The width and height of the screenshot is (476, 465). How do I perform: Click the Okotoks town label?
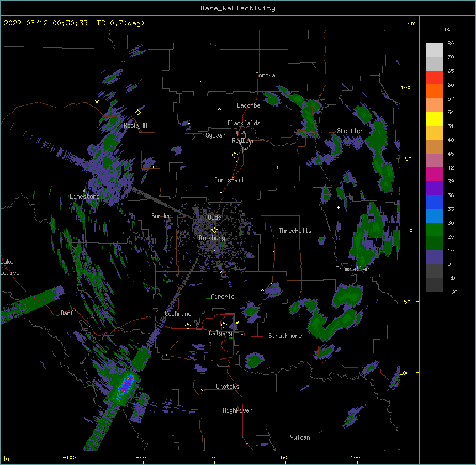[x=228, y=387]
